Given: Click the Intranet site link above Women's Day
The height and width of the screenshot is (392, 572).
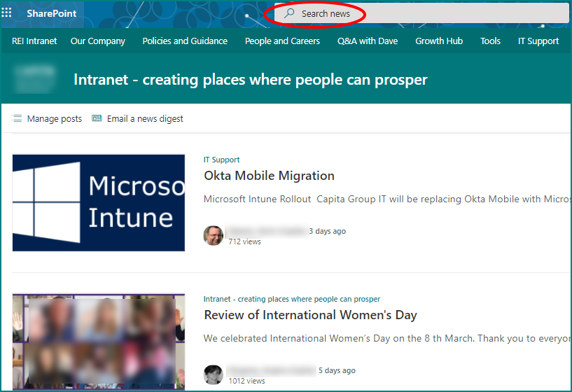Looking at the screenshot, I should pyautogui.click(x=292, y=299).
